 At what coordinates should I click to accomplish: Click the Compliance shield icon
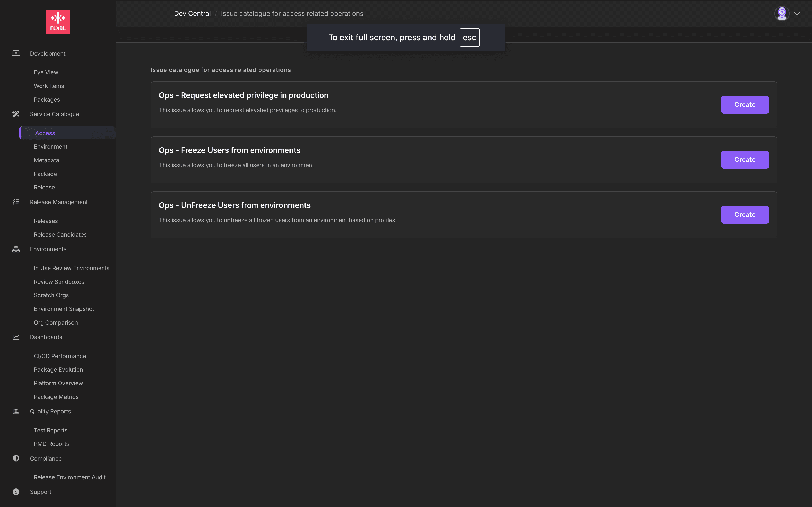(16, 458)
